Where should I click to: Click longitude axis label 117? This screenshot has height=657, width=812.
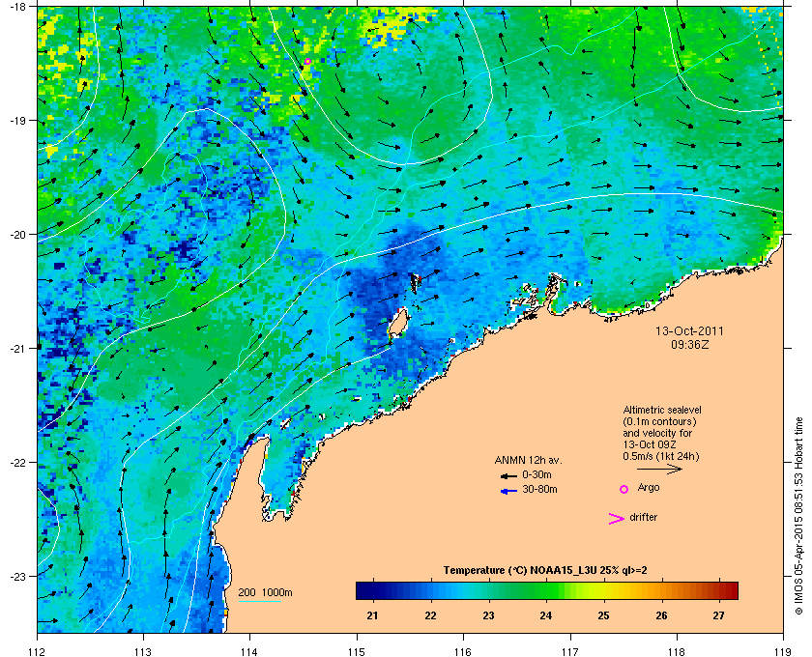coord(570,651)
